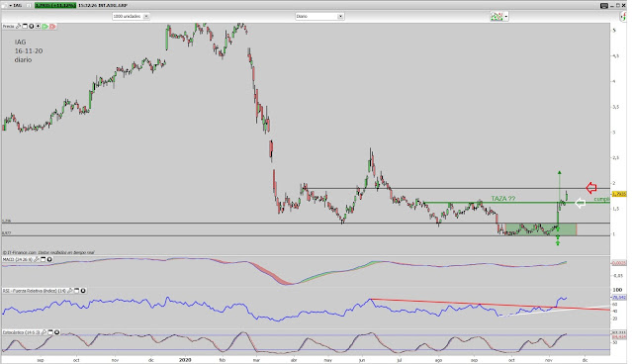Click the Precio panel round black icon
Viewport: 632px width, 364px height.
31,26
